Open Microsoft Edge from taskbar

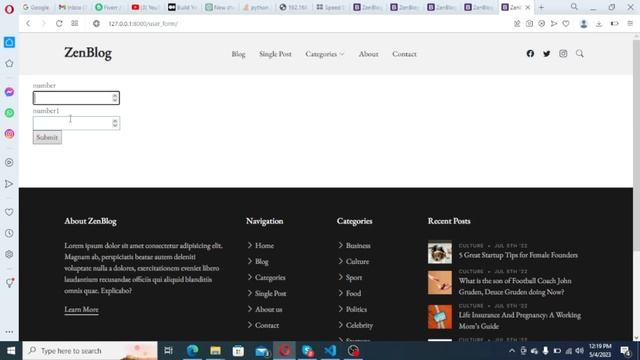click(192, 350)
